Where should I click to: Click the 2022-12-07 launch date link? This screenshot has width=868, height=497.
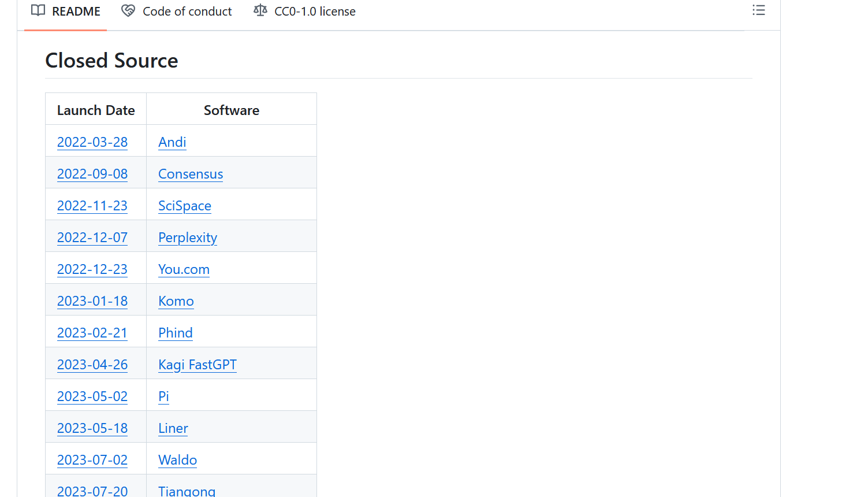(x=92, y=238)
